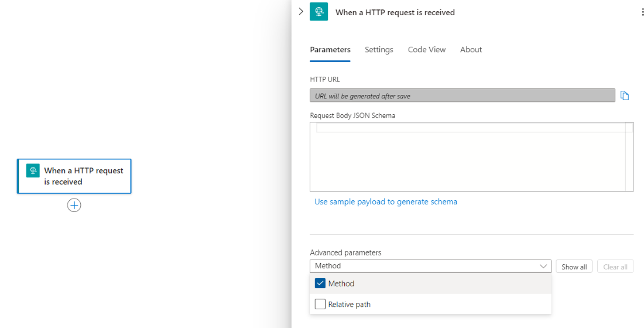644x328 pixels.
Task: Select the About tab
Action: (471, 50)
